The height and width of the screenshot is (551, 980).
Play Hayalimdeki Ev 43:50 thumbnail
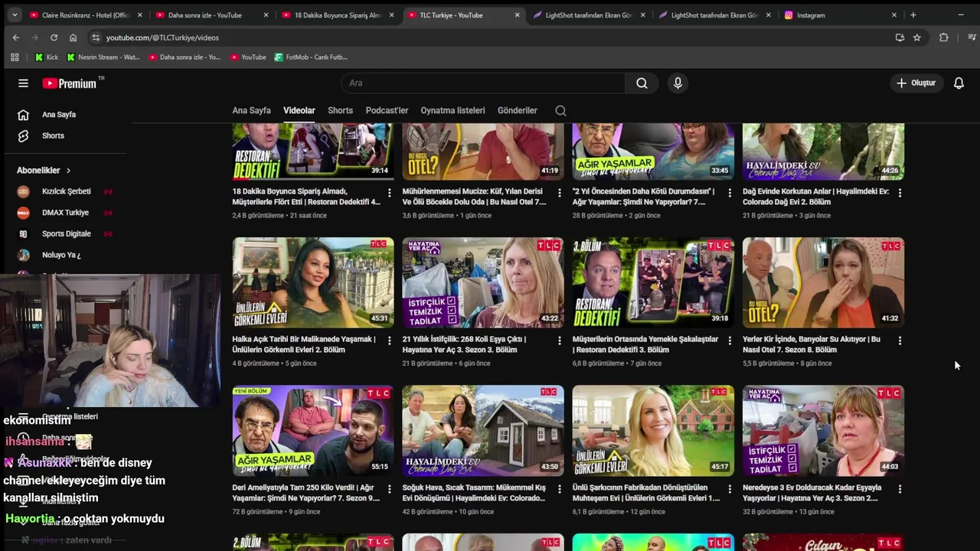point(483,430)
